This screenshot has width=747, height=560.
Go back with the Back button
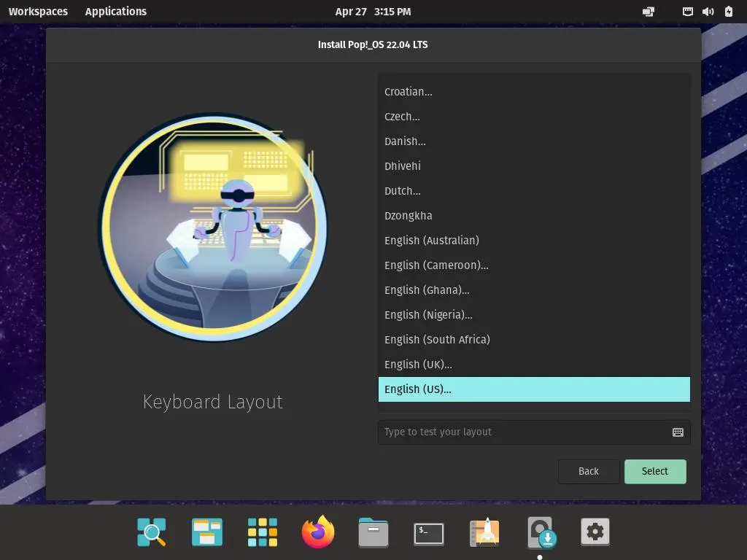click(x=589, y=472)
